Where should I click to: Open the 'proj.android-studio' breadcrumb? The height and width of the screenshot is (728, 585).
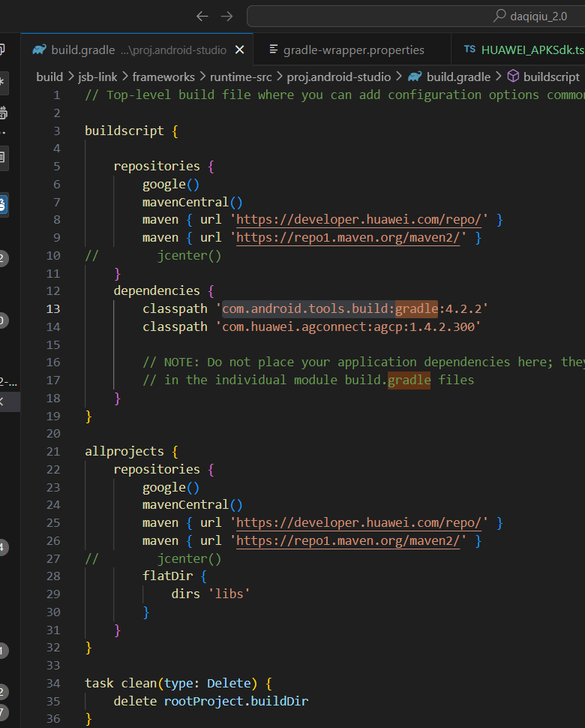pyautogui.click(x=339, y=77)
